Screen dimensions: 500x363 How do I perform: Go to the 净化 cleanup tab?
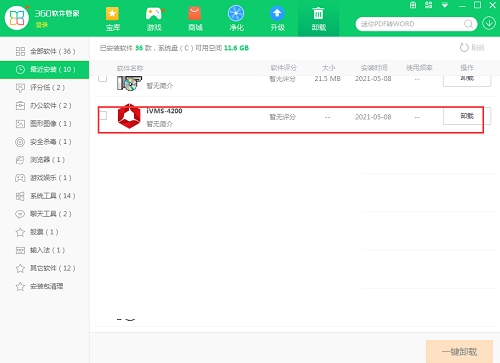click(x=236, y=19)
